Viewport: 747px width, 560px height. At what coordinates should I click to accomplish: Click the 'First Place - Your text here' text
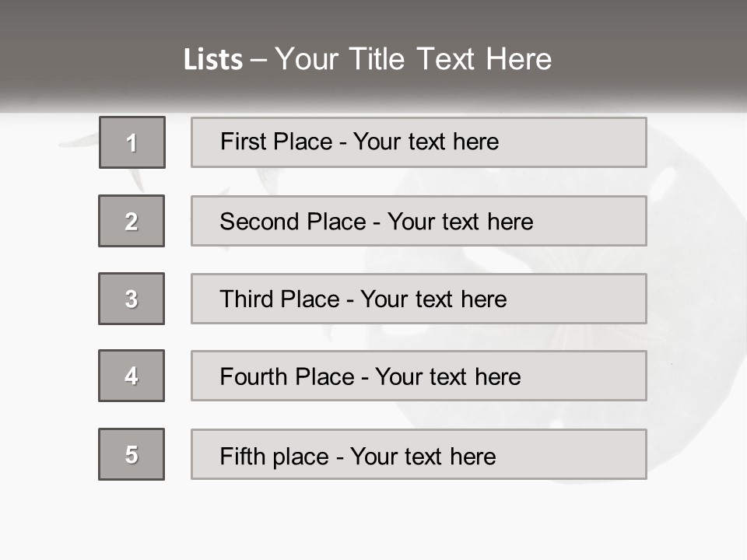359,142
